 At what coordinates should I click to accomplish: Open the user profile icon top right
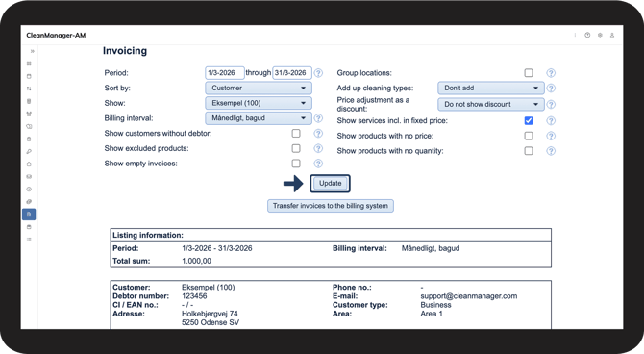coord(612,36)
